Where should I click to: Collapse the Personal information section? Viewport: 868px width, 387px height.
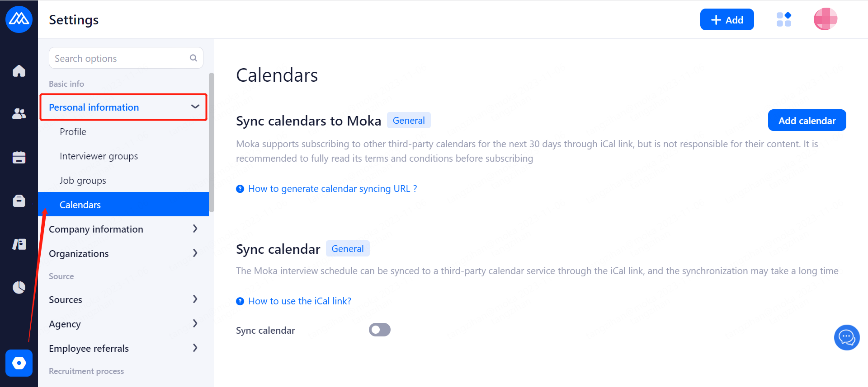pyautogui.click(x=195, y=107)
